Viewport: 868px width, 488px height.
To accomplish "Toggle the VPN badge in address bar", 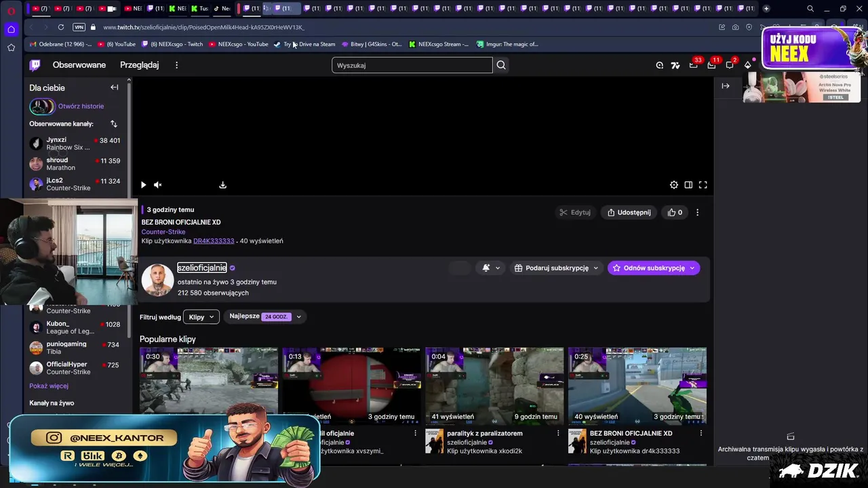I will point(79,27).
